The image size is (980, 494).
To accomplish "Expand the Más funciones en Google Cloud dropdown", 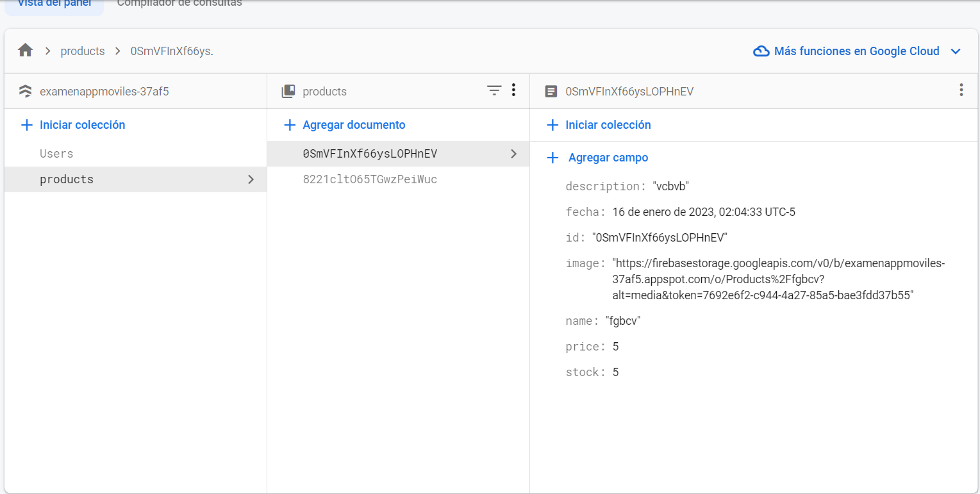I will (956, 51).
